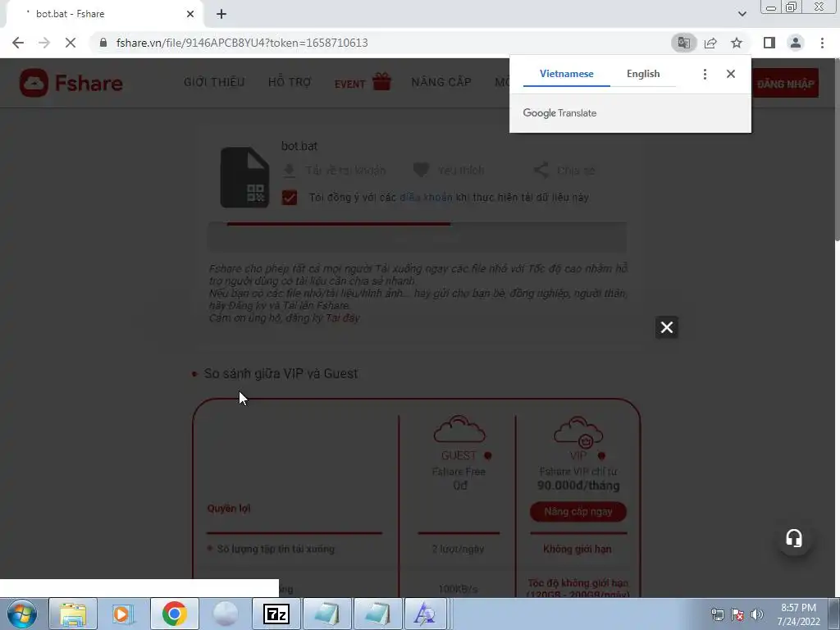Click the Google Translate icon in toolbar
Viewport: 840px width, 630px height.
684,43
